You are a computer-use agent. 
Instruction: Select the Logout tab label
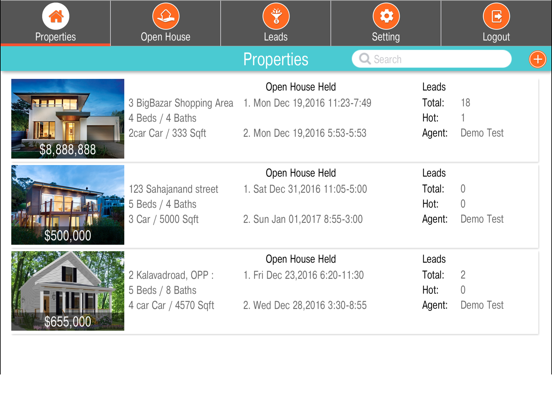point(496,37)
